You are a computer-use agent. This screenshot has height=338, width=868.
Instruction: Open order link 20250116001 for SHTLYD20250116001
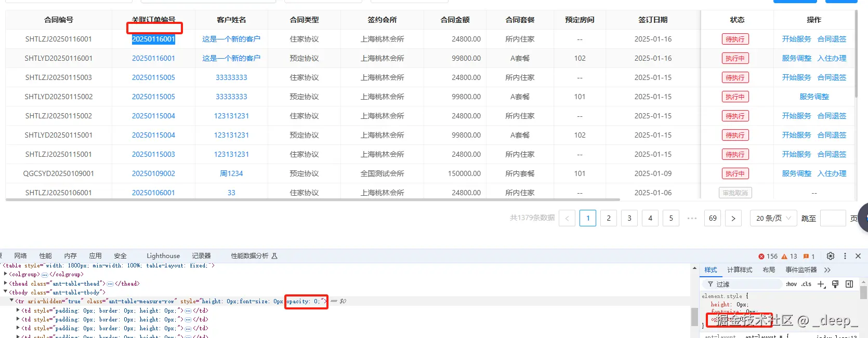coord(153,58)
